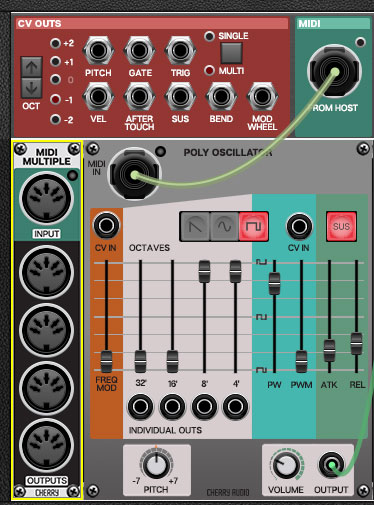Click the 32' individual output jack

click(x=140, y=406)
